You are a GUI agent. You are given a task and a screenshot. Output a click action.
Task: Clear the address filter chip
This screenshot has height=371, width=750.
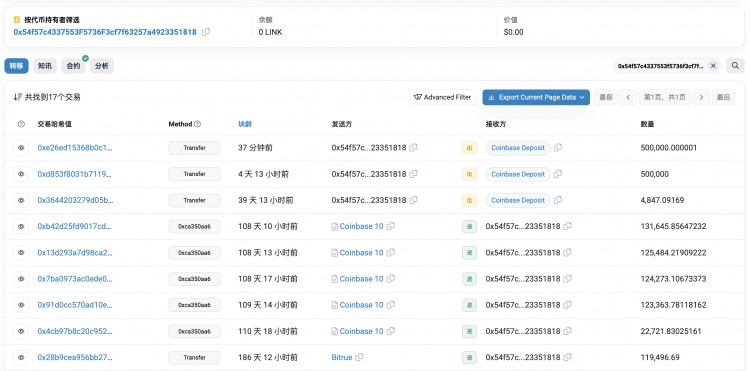click(x=713, y=66)
